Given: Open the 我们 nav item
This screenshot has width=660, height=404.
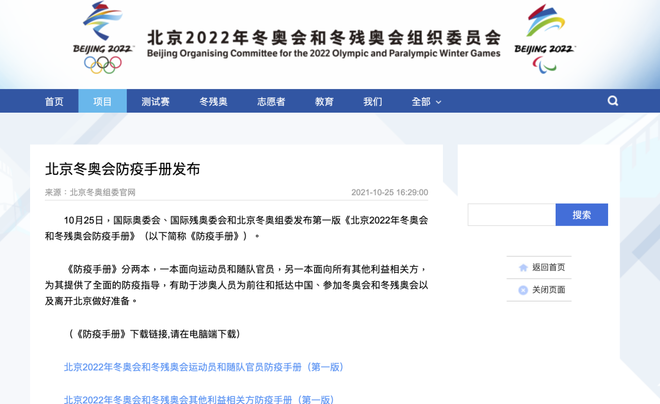Looking at the screenshot, I should pyautogui.click(x=373, y=101).
